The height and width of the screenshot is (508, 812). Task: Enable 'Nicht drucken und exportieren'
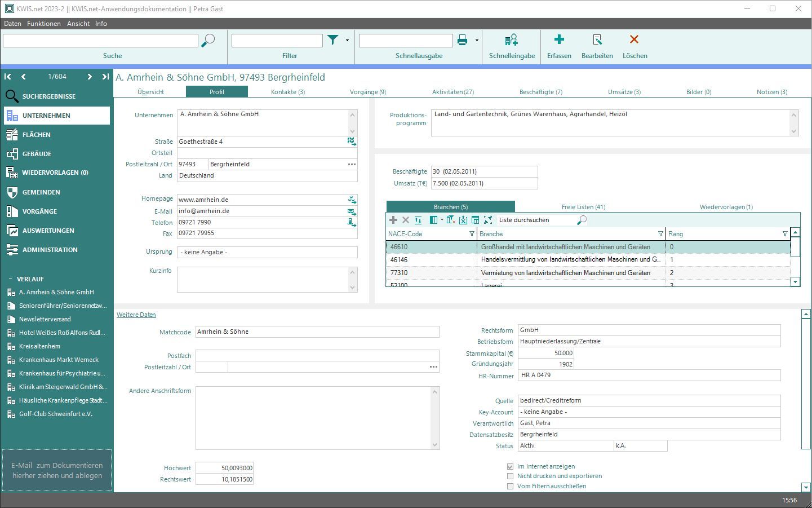(x=511, y=476)
